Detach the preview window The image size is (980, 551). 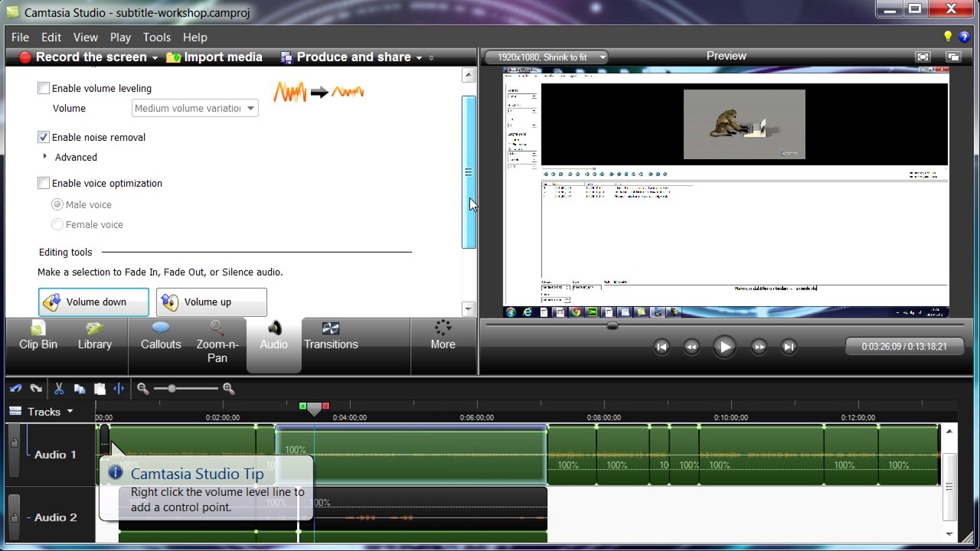pyautogui.click(x=953, y=57)
